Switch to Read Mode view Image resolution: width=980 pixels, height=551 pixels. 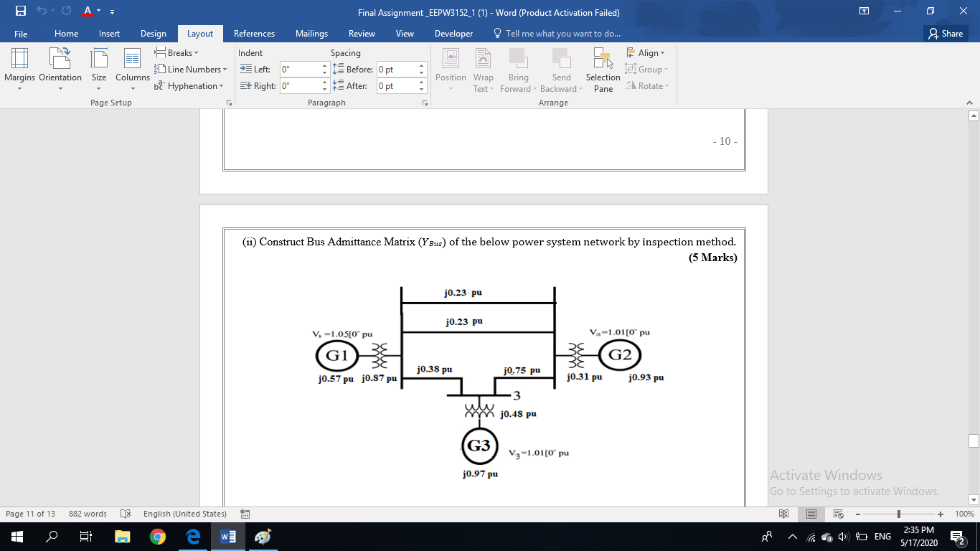784,514
